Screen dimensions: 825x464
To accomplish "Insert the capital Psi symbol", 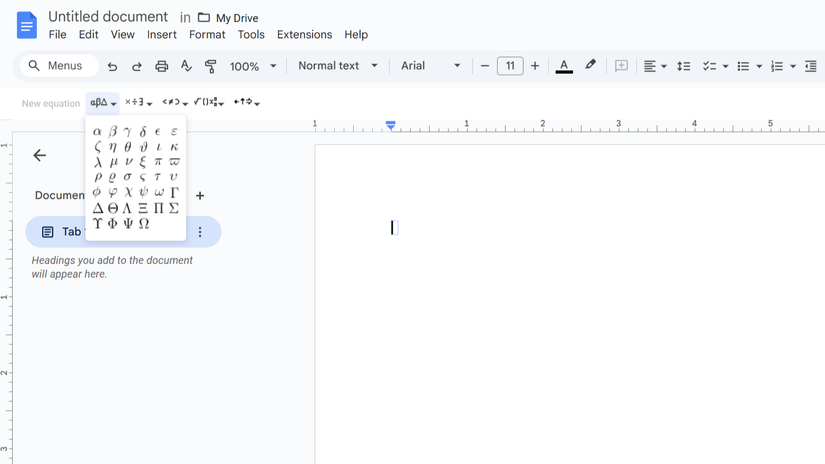I will pos(128,224).
